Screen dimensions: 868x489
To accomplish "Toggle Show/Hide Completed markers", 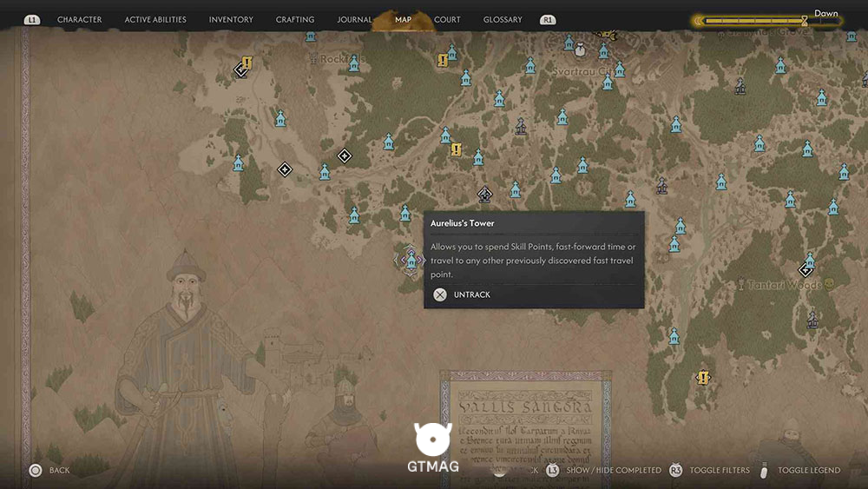I will [x=614, y=470].
